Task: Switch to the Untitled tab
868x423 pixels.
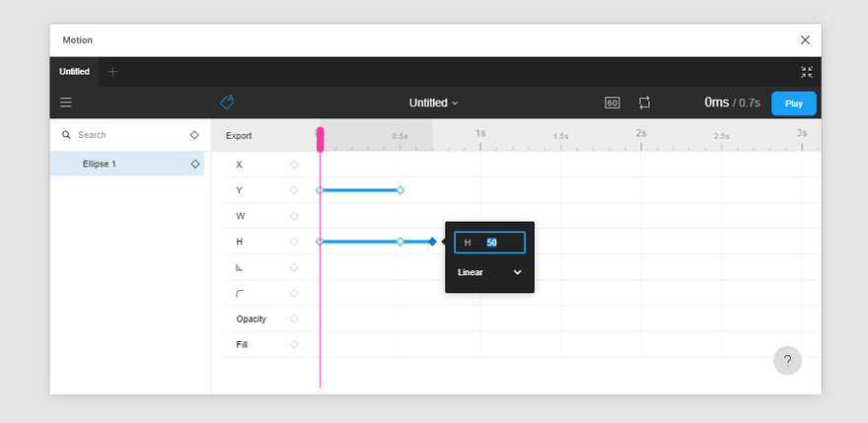Action: (74, 72)
